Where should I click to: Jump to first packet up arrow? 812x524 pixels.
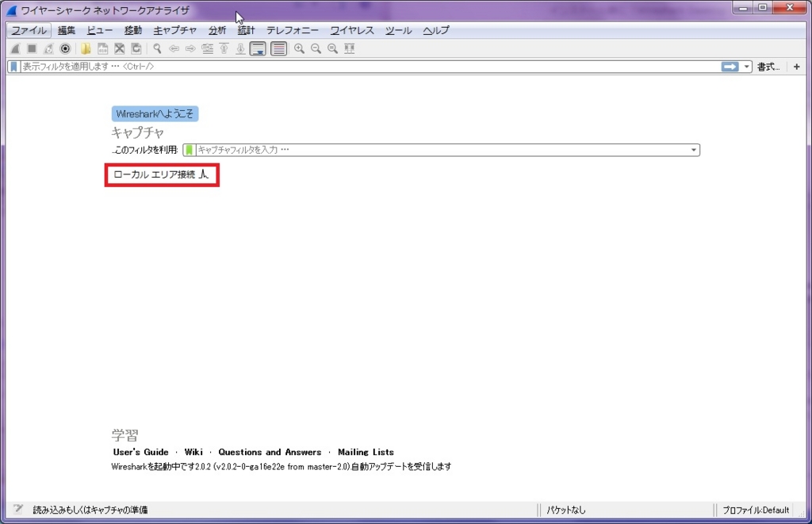(224, 48)
